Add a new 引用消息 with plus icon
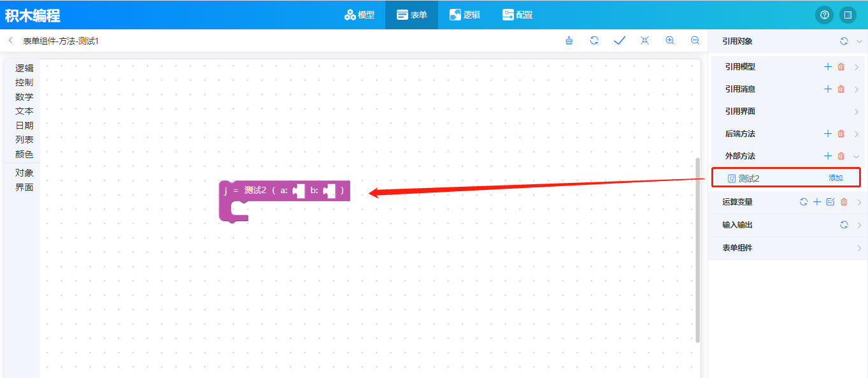 [828, 89]
